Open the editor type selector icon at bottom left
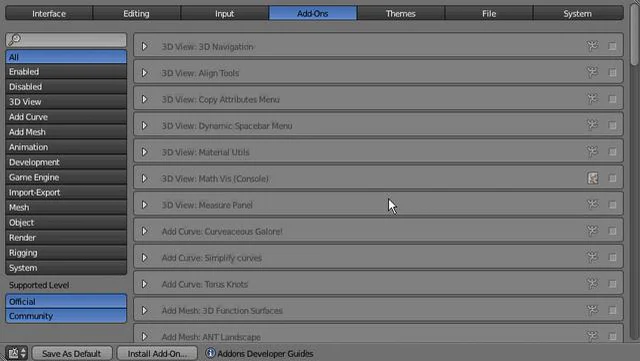Image resolution: width=640 pixels, height=361 pixels. point(17,353)
